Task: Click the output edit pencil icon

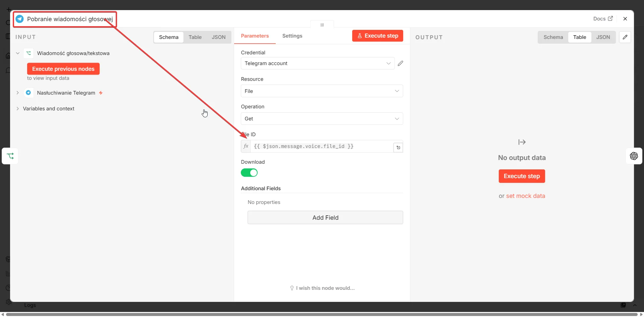Action: coord(625,37)
